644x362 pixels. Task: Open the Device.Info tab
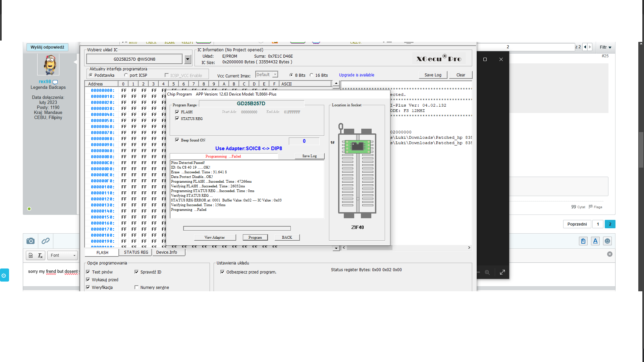click(167, 252)
